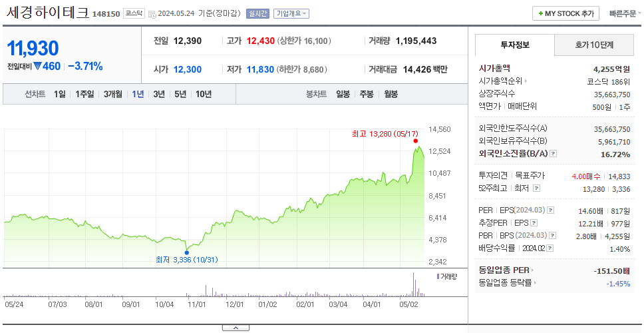This screenshot has width=644, height=333.
Task: Open the 기업개요 dropdown
Action: (x=291, y=13)
